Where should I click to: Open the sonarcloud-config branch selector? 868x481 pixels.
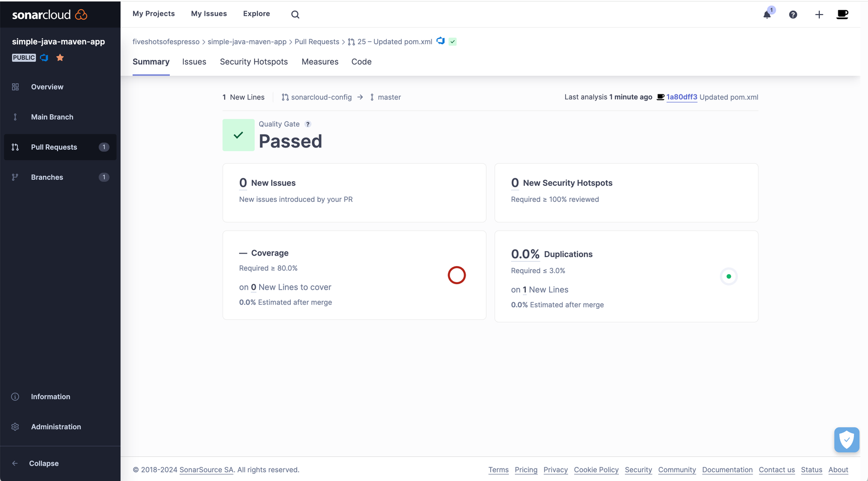point(321,97)
